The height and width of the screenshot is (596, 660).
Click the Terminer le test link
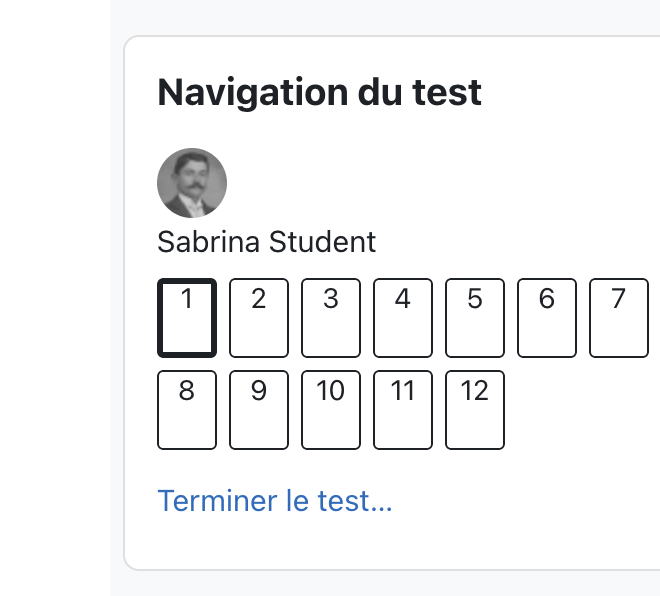tap(275, 501)
